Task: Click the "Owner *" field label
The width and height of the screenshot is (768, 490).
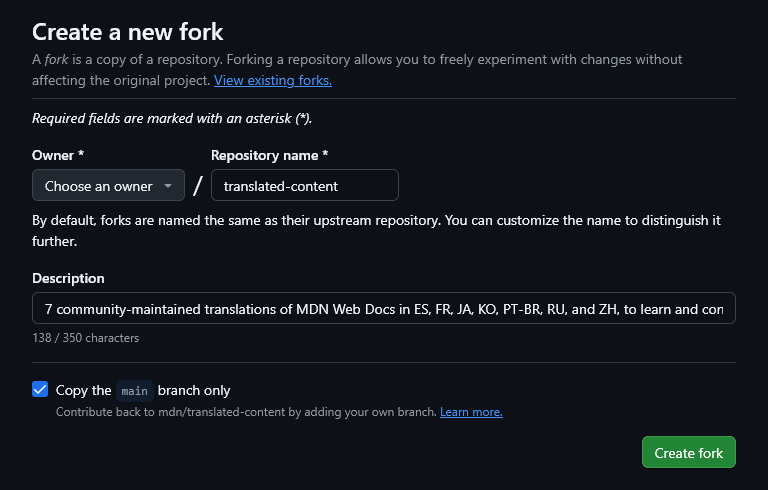Action: (x=58, y=155)
